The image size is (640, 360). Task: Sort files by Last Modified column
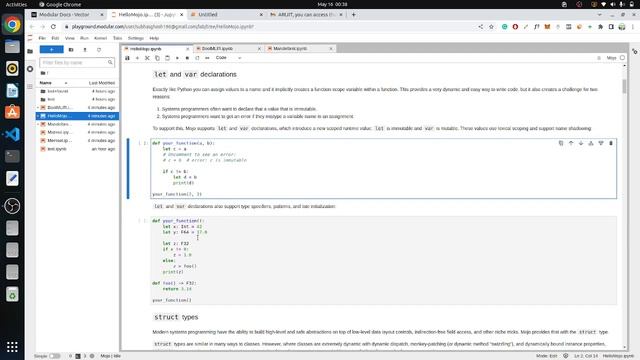pyautogui.click(x=102, y=83)
